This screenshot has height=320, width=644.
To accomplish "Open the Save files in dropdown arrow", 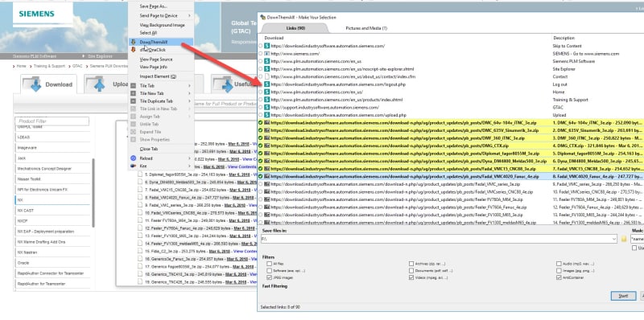I will 614,239.
